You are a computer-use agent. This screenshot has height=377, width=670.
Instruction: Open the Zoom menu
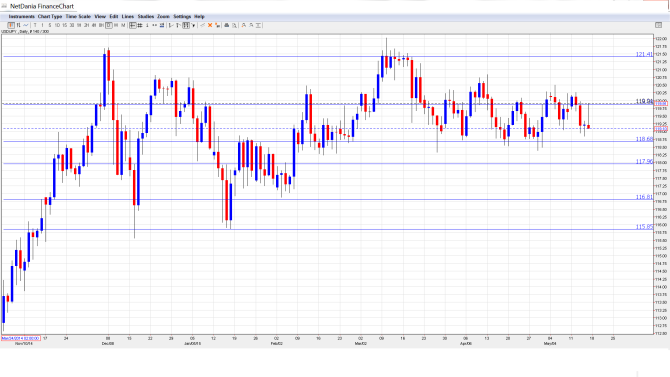click(163, 16)
